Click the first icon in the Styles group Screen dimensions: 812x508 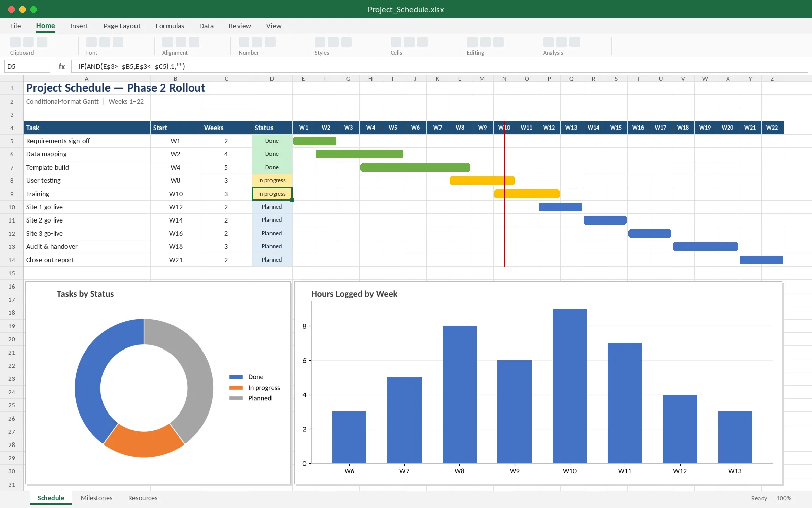click(320, 42)
